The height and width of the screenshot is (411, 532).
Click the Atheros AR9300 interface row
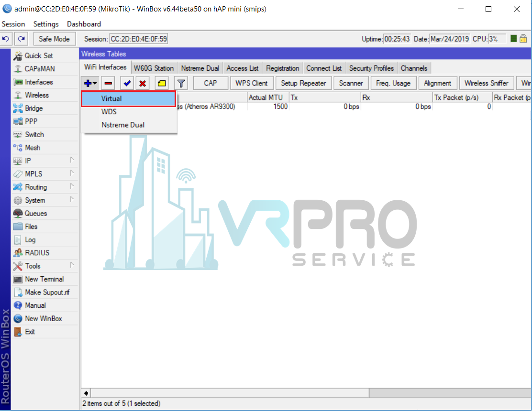(305, 107)
